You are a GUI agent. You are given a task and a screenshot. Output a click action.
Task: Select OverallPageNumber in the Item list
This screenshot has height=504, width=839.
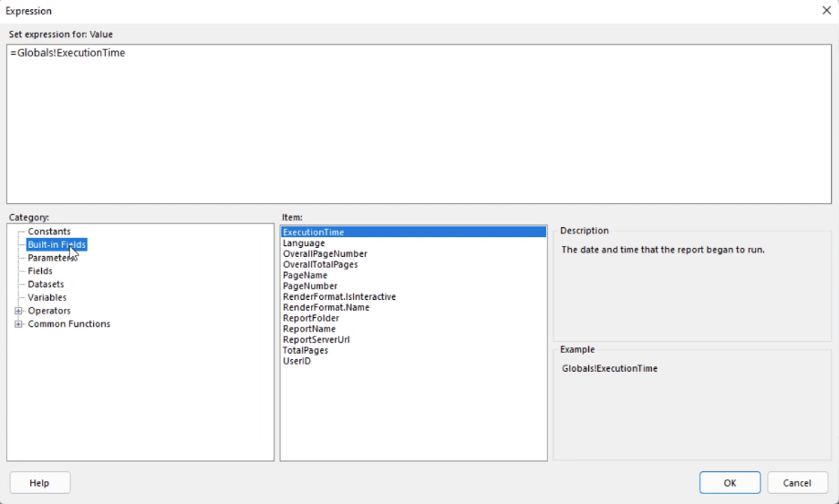[x=325, y=254]
